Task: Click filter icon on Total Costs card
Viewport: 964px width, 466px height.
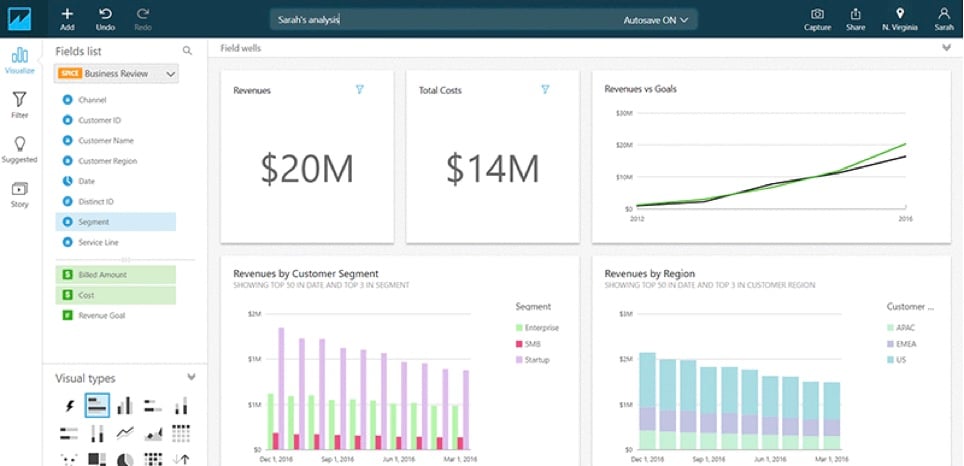Action: 545,90
